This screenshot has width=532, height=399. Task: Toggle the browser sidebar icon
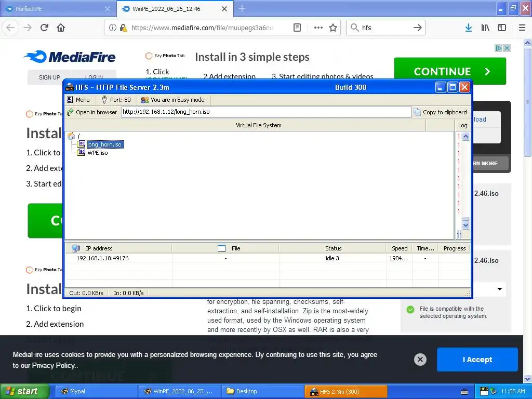[502, 28]
